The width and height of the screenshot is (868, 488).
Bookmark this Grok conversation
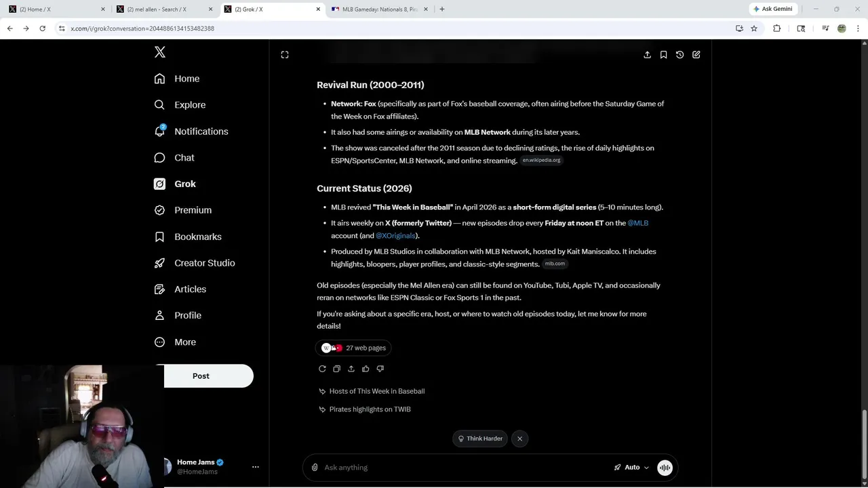tap(663, 55)
